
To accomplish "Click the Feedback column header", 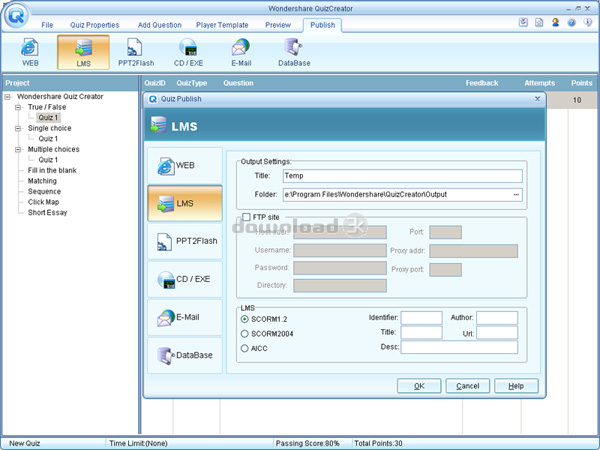I will click(x=482, y=83).
